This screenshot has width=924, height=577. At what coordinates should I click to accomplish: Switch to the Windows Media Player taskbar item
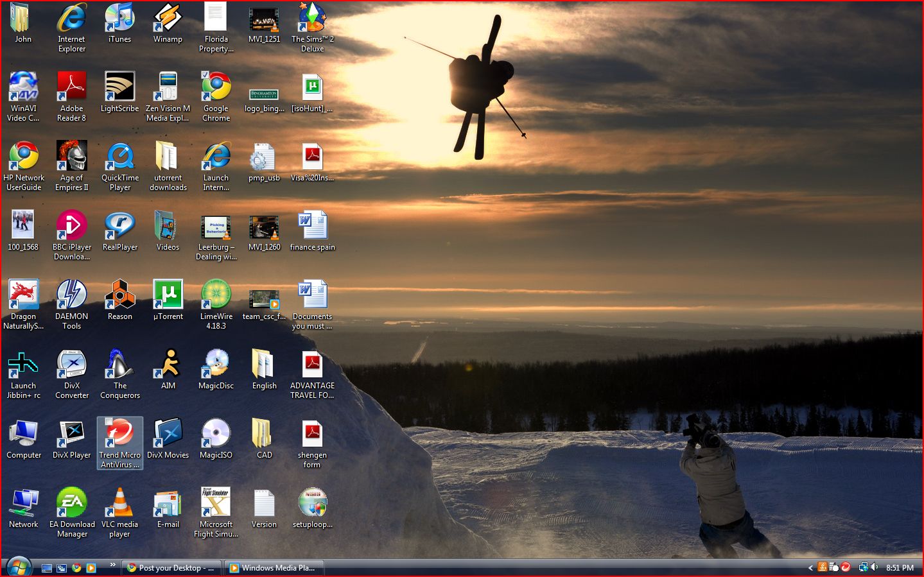[274, 567]
